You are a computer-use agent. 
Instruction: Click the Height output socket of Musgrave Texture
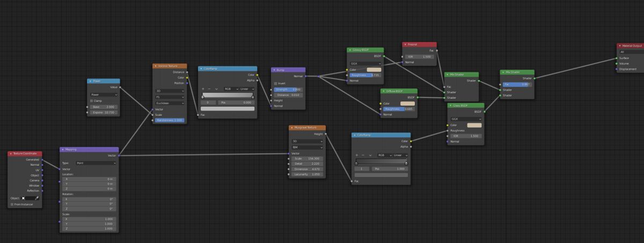coord(326,134)
